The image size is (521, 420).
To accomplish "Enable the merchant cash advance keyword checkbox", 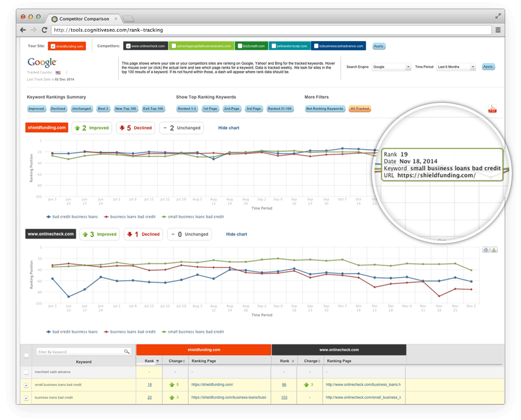I will 26,372.
